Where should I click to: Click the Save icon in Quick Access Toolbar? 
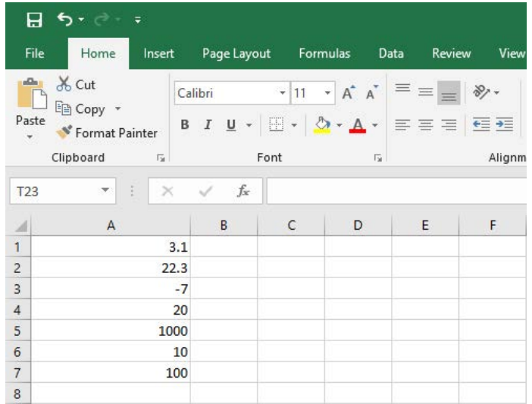34,20
